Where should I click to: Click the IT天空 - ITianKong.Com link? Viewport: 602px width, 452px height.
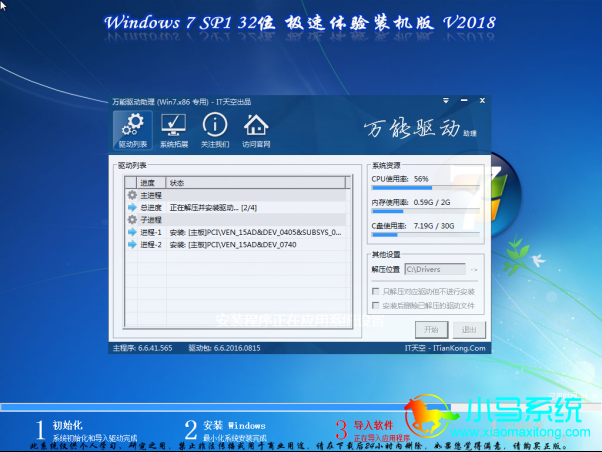(x=445, y=348)
